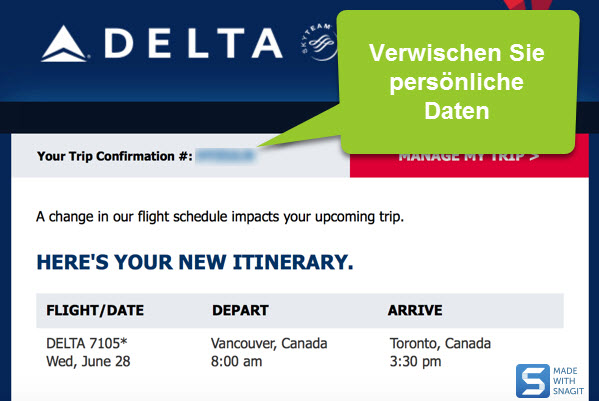Click the Snagit S logo icon
The width and height of the screenshot is (599, 401).
click(x=533, y=381)
